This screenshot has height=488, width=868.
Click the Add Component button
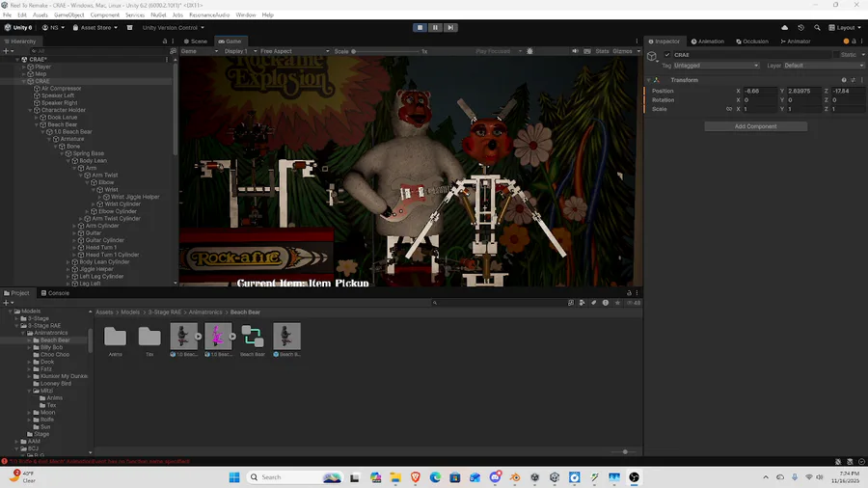point(755,126)
